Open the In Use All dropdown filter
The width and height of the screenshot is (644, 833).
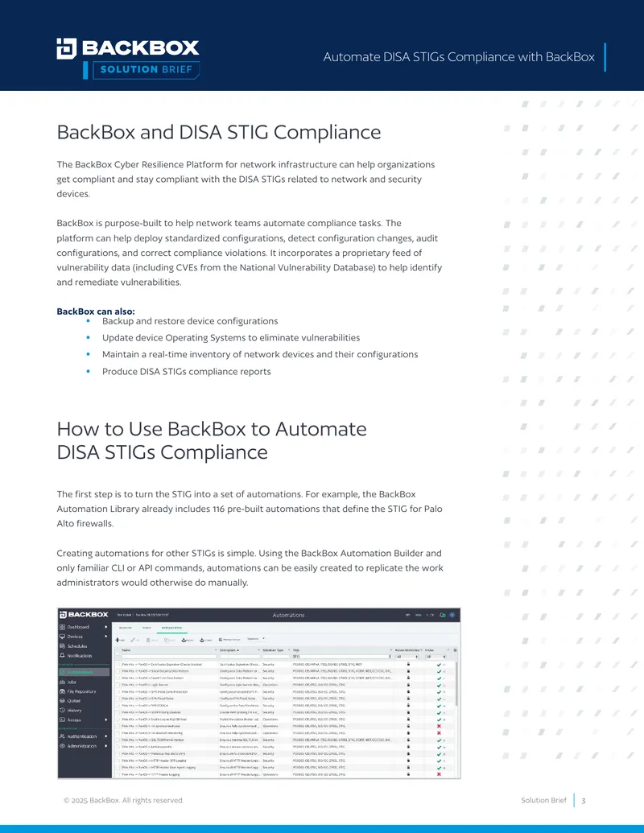tap(436, 658)
